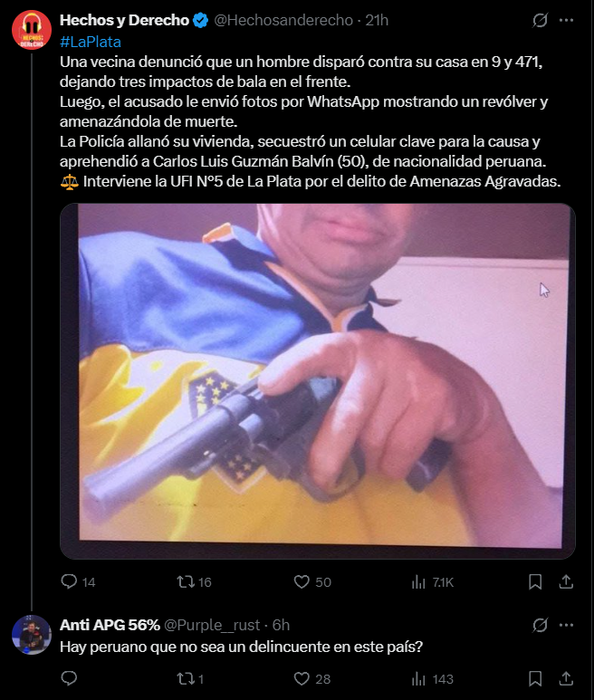Open more options on main post

(x=566, y=20)
